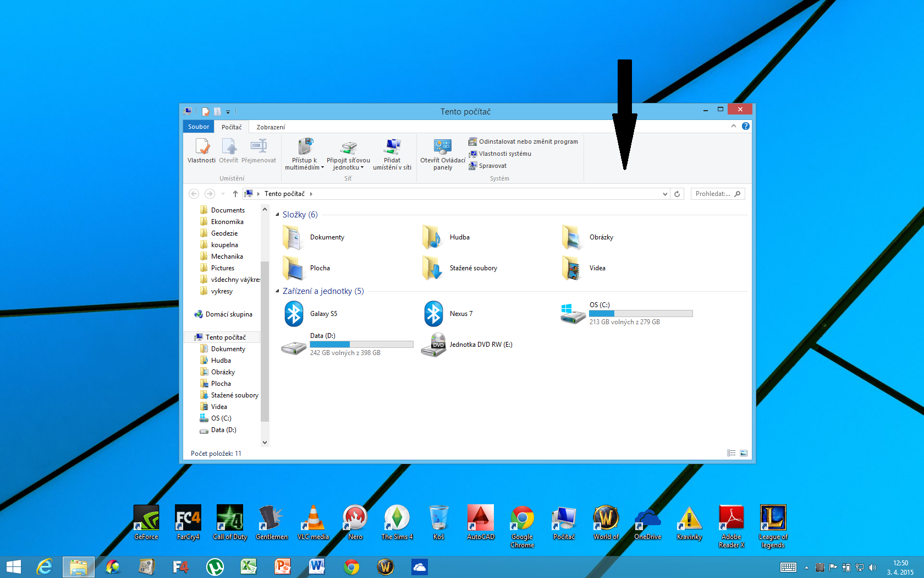This screenshot has height=578, width=924.
Task: Click the Back navigation arrow
Action: coord(194,194)
